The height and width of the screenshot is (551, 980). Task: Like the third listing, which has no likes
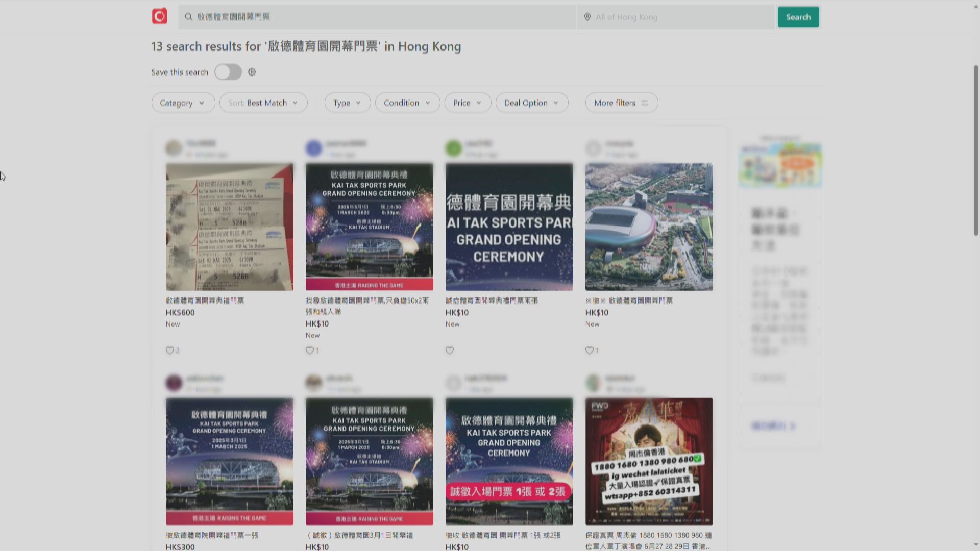tap(450, 350)
